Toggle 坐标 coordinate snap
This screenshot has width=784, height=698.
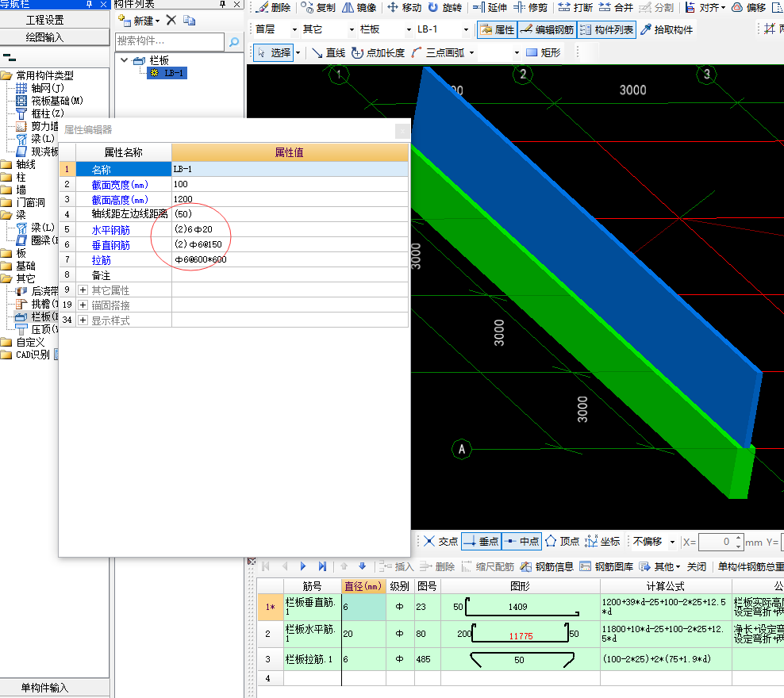(602, 542)
